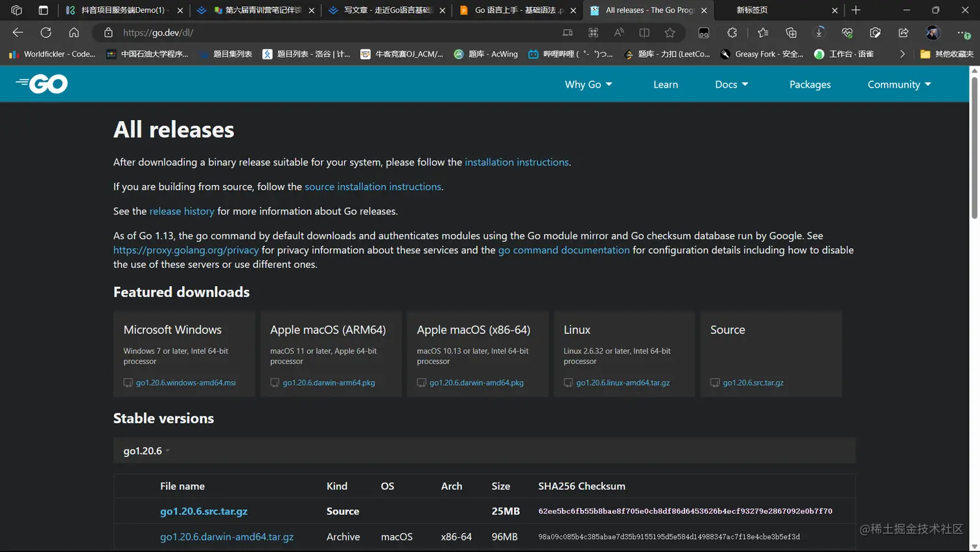Open the 工作台 · 语雀 bookmark
Screen dimensions: 980x552
pos(844,54)
